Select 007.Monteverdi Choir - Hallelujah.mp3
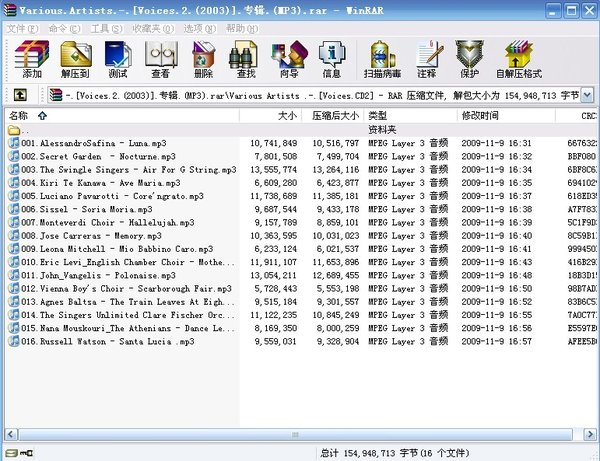600x461 pixels. (108, 222)
